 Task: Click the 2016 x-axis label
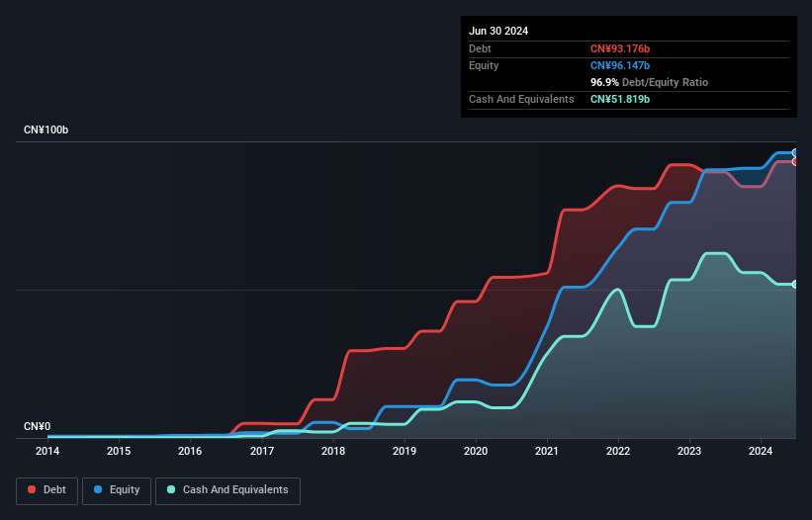tap(190, 451)
